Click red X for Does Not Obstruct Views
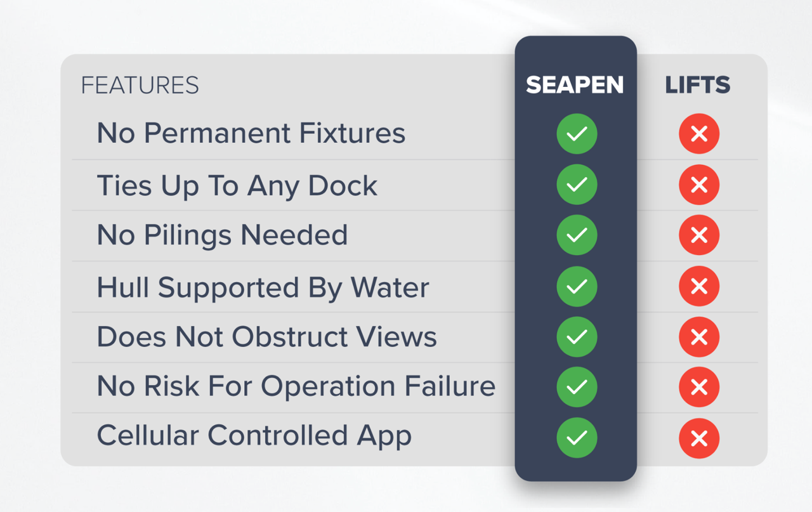812x512 pixels. click(699, 336)
